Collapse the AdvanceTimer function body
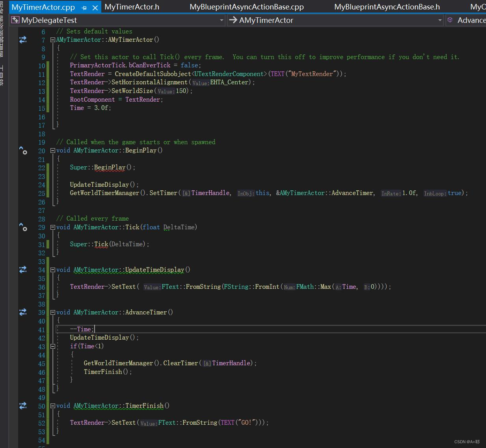Image resolution: width=486 pixels, height=448 pixels. tap(52, 312)
